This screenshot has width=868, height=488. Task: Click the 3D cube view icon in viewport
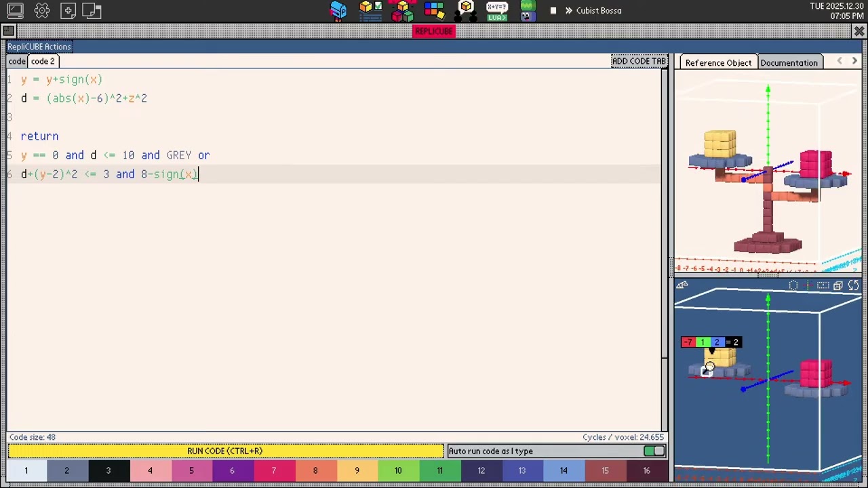(838, 285)
